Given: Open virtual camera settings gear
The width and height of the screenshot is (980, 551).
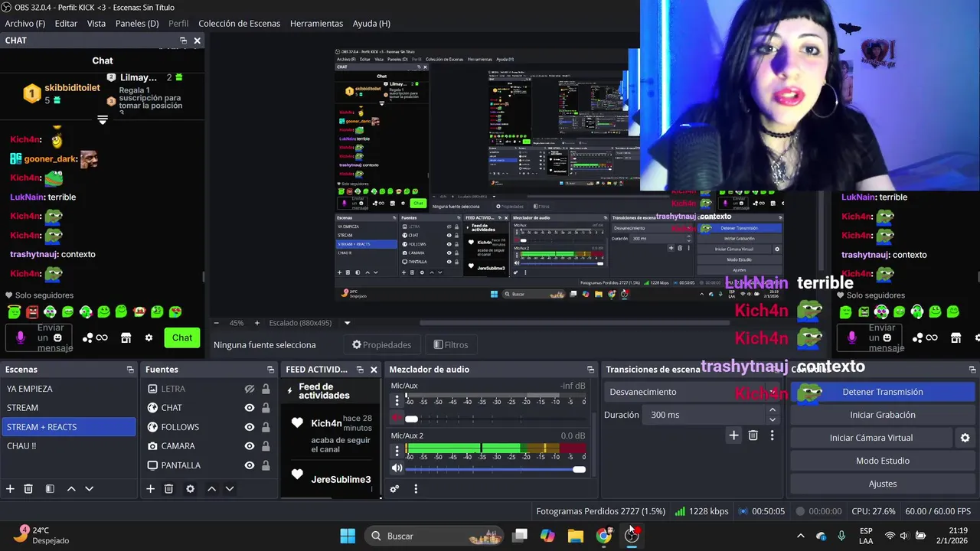Looking at the screenshot, I should [x=965, y=438].
